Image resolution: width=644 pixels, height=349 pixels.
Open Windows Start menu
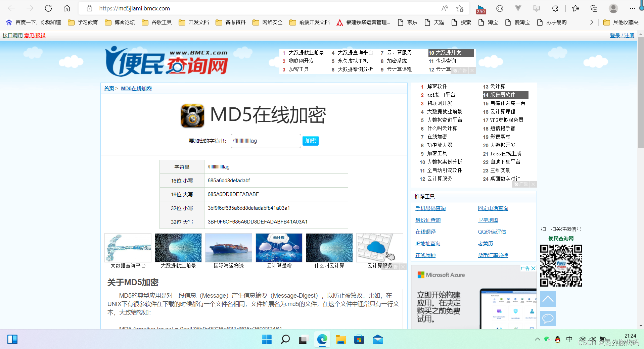pos(267,340)
